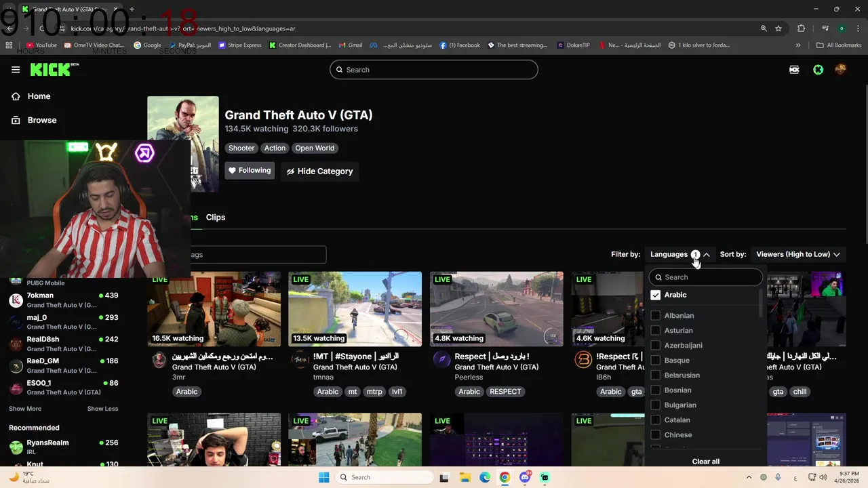Uncheck the Arabic language checkbox
The image size is (868, 488).
coord(655,295)
